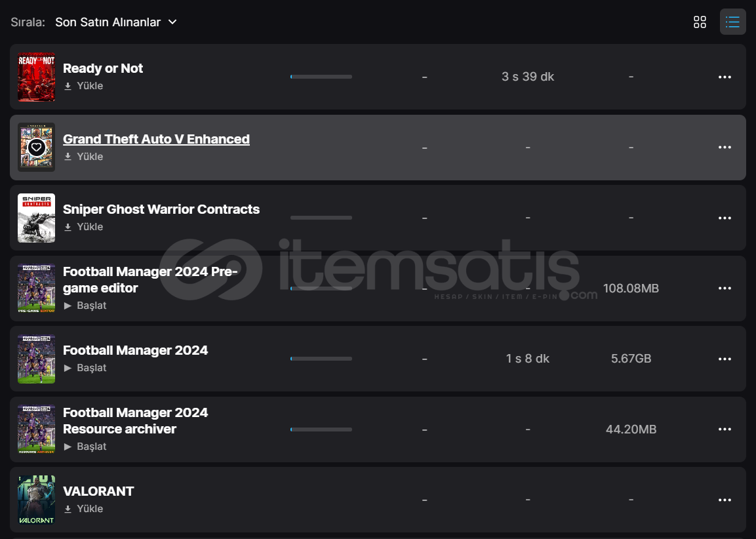This screenshot has width=756, height=539.
Task: Open more options for Football Manager 2024
Action: tap(725, 359)
